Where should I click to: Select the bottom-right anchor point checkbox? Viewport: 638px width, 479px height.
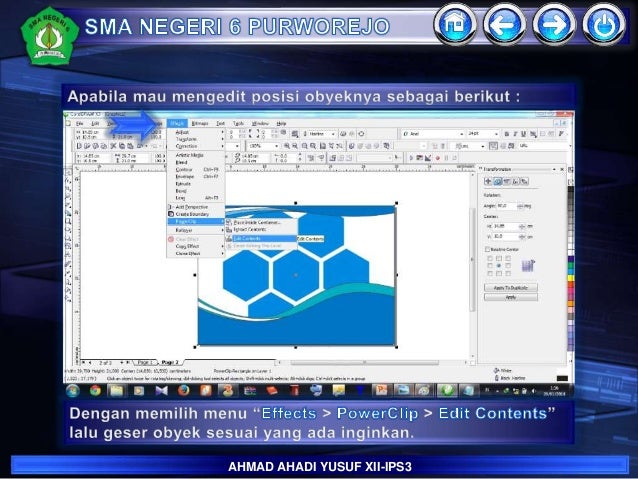click(x=508, y=273)
